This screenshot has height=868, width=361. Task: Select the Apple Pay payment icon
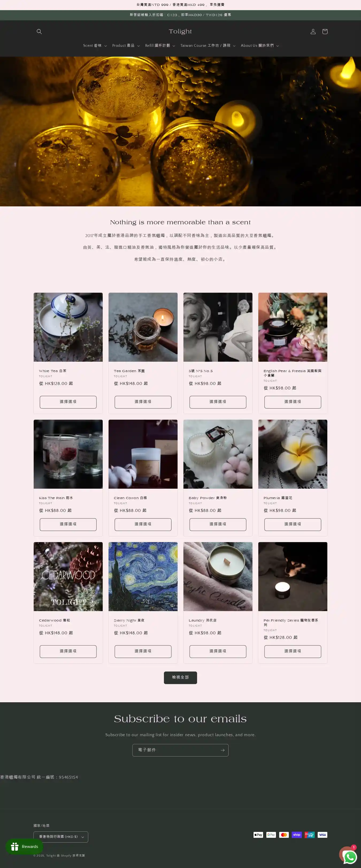258,835
